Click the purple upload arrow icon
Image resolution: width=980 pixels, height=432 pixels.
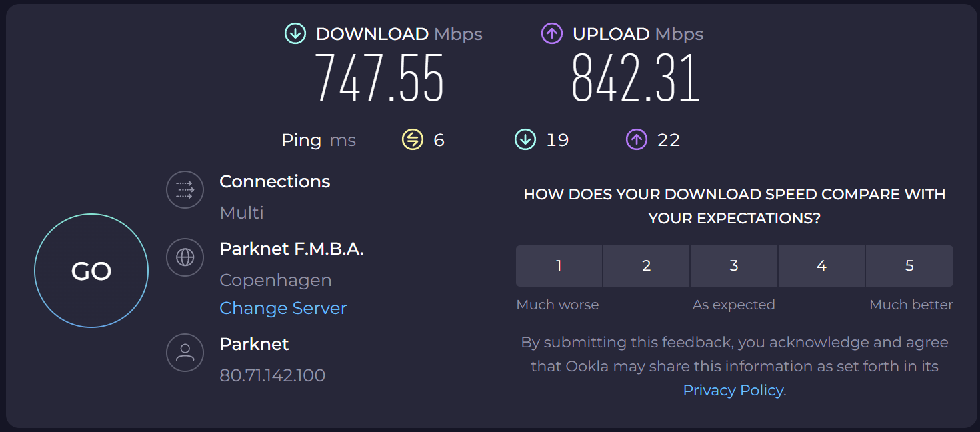pos(552,34)
